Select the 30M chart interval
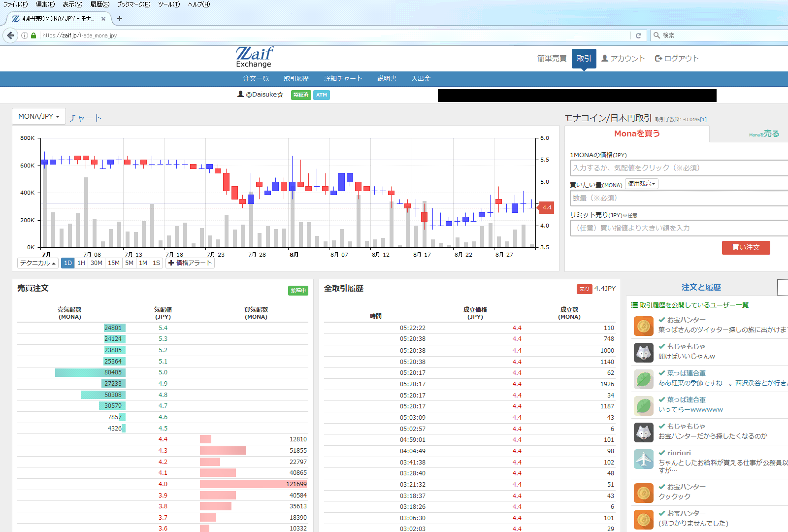The width and height of the screenshot is (788, 532). [x=97, y=263]
